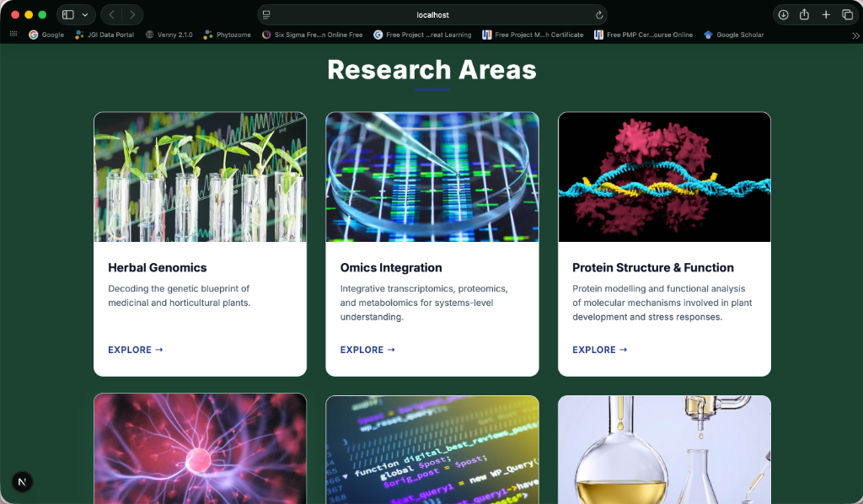Open the Google Scholar bookmark
863x504 pixels.
(x=734, y=35)
